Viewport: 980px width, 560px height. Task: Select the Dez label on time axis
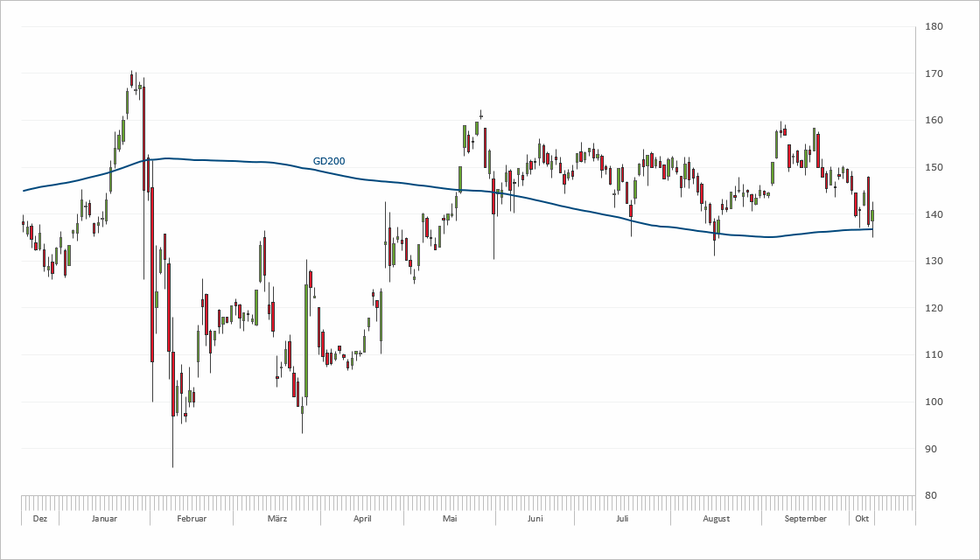[x=39, y=519]
